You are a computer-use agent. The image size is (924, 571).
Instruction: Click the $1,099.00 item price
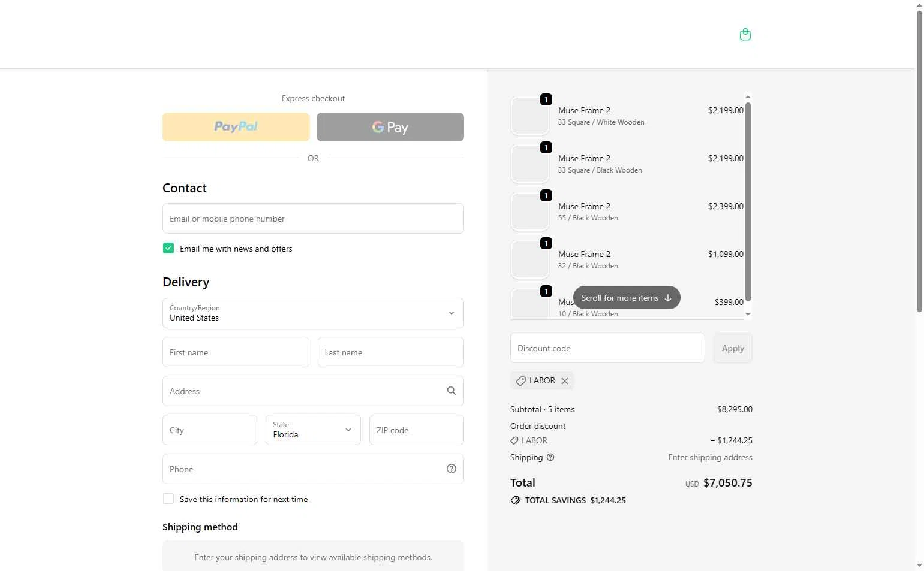click(x=726, y=254)
